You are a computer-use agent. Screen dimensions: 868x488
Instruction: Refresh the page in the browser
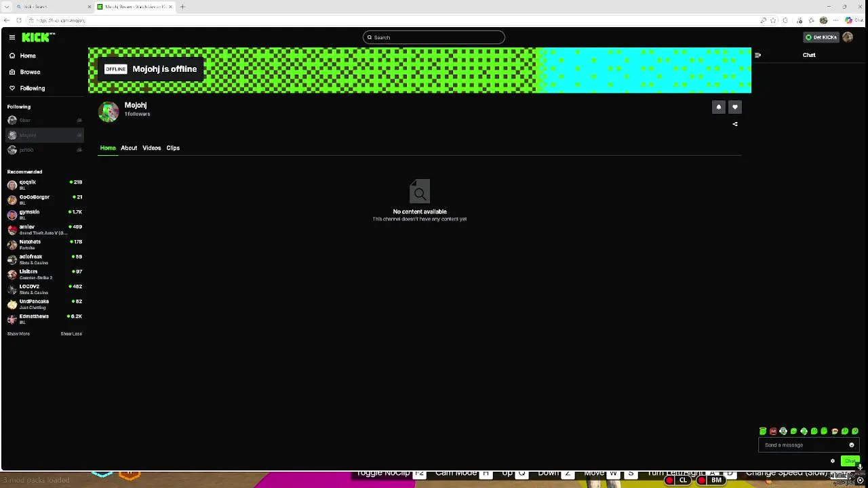coord(18,20)
